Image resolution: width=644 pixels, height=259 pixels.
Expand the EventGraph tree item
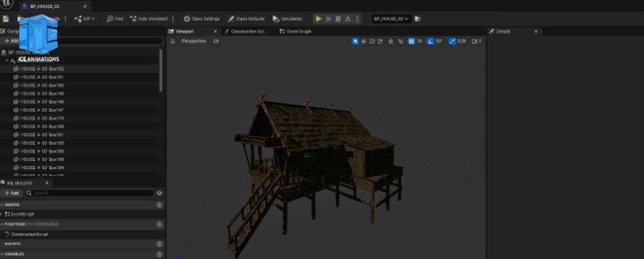click(x=3, y=214)
